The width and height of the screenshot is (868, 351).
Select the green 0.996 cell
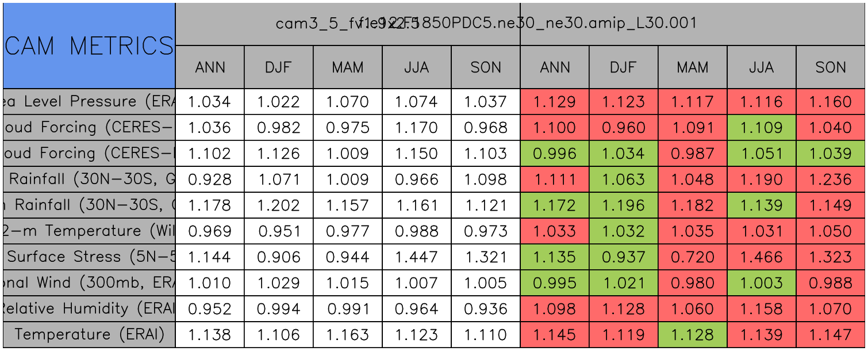point(554,154)
